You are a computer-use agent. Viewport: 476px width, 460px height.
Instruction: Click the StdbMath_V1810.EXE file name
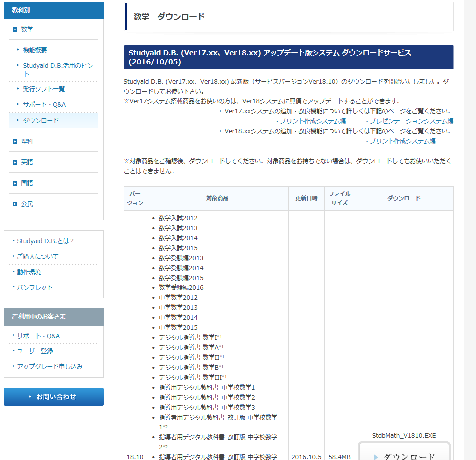point(404,436)
